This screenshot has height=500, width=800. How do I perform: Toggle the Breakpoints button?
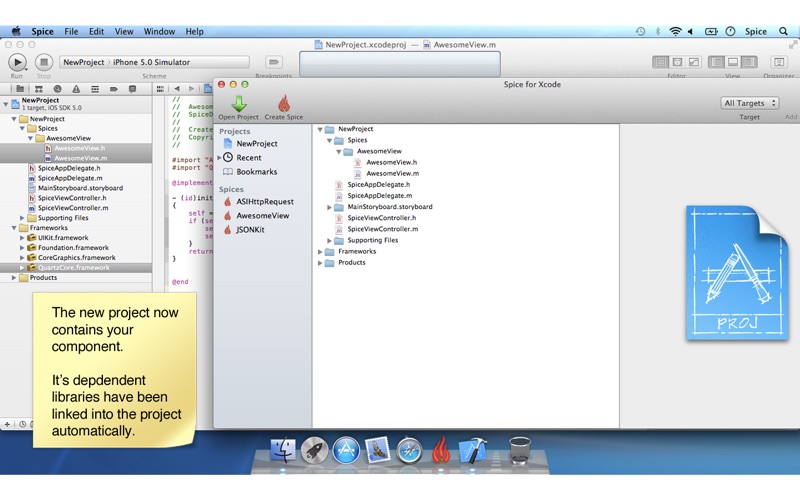click(x=273, y=62)
